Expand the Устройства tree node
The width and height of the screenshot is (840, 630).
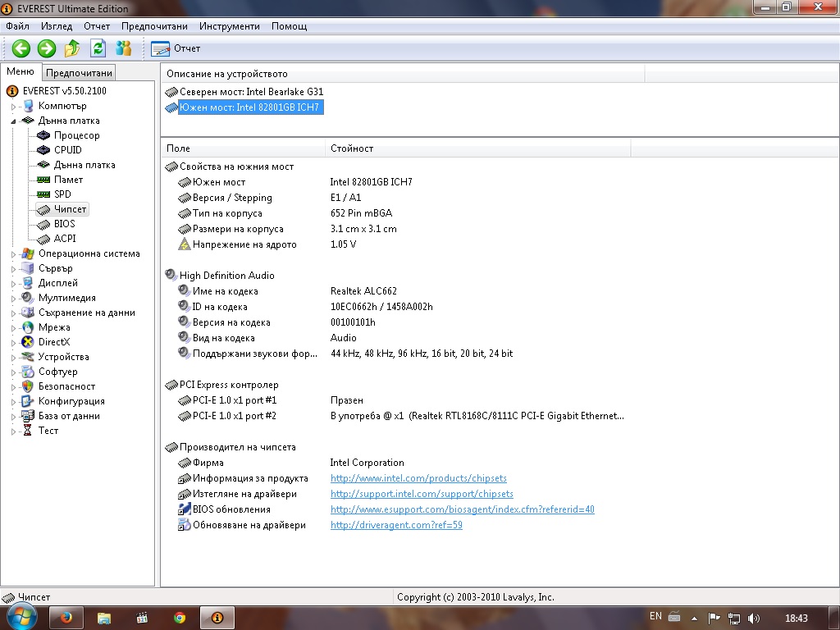click(x=13, y=358)
